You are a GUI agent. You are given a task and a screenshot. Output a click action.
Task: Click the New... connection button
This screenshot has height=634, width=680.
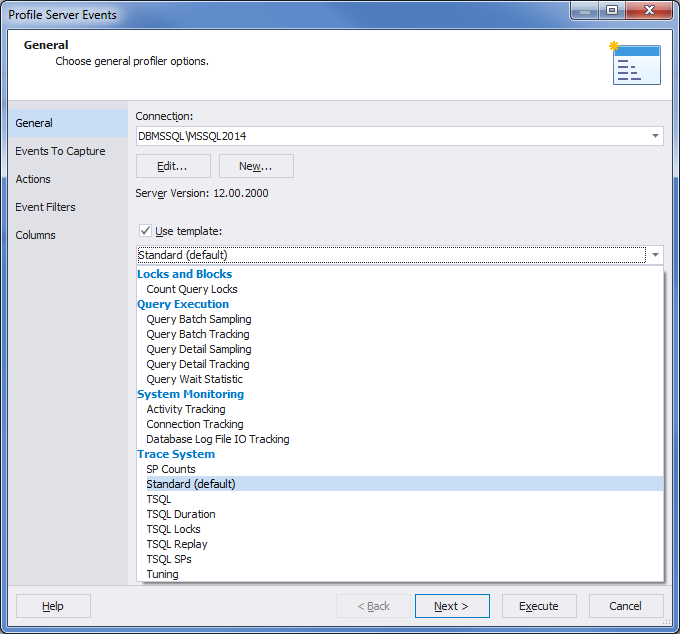(256, 166)
